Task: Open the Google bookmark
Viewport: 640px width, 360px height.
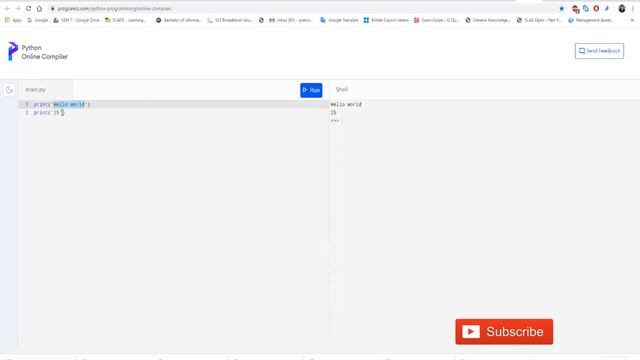Action: [38, 20]
